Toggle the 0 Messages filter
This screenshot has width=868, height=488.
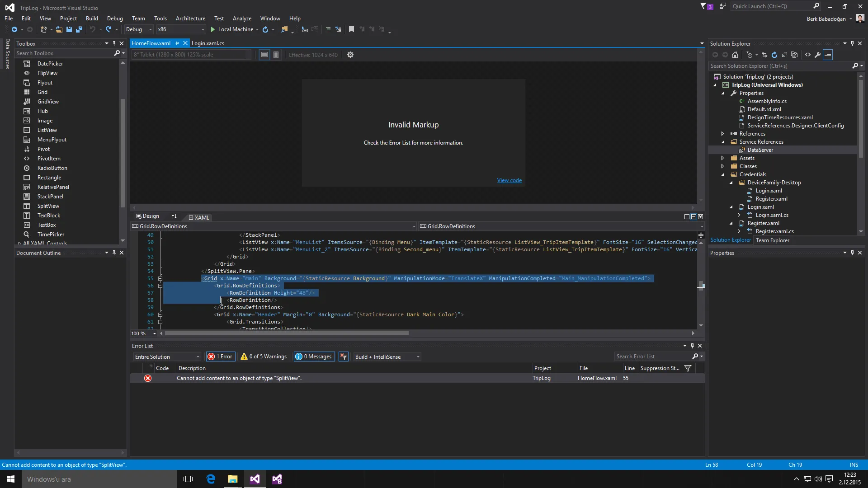(314, 357)
